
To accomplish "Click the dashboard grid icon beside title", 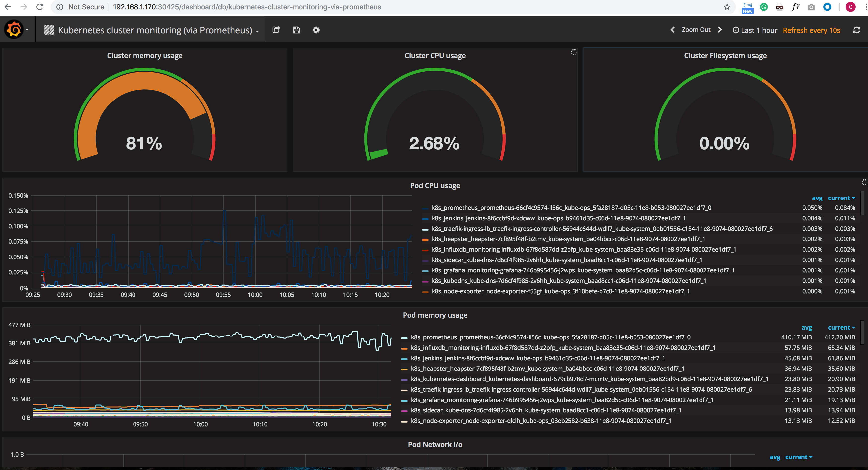I will click(49, 30).
